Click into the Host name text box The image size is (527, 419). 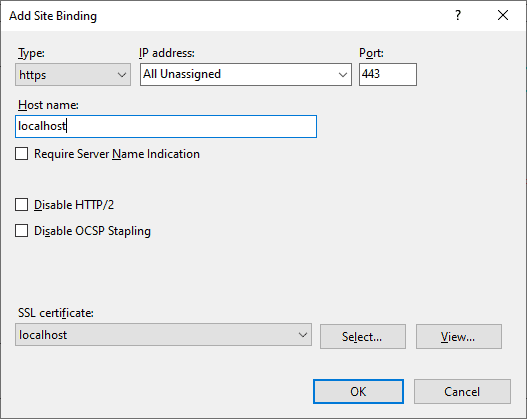pyautogui.click(x=166, y=126)
